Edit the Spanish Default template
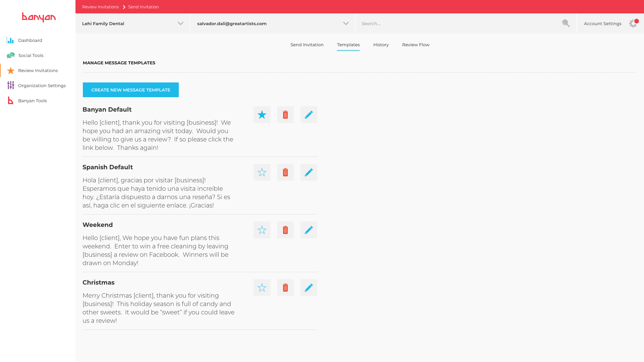644x362 pixels. click(x=309, y=172)
